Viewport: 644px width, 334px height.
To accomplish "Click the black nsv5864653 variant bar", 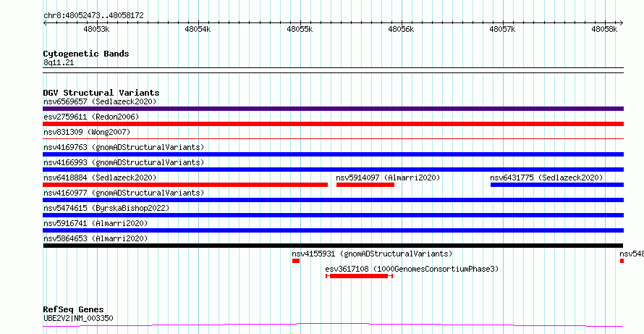I will click(x=333, y=246).
